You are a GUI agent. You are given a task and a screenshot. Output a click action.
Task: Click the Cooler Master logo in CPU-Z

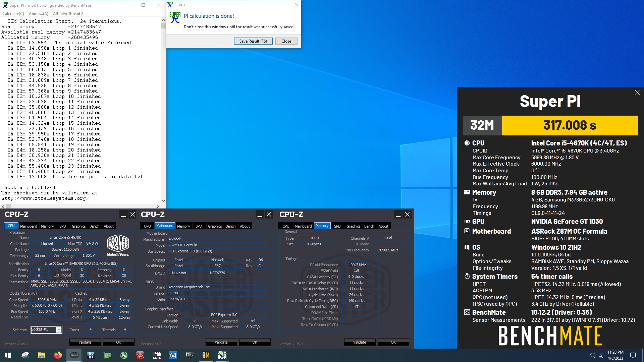coord(118,245)
